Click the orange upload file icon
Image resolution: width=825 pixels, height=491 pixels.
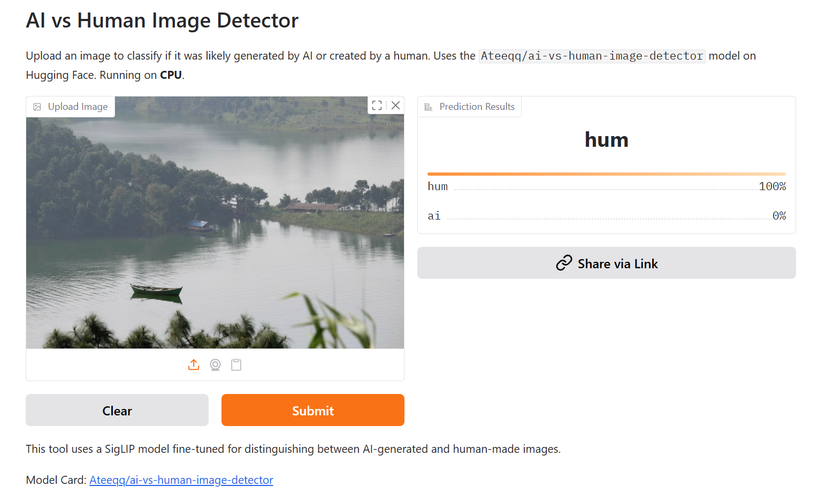(194, 365)
